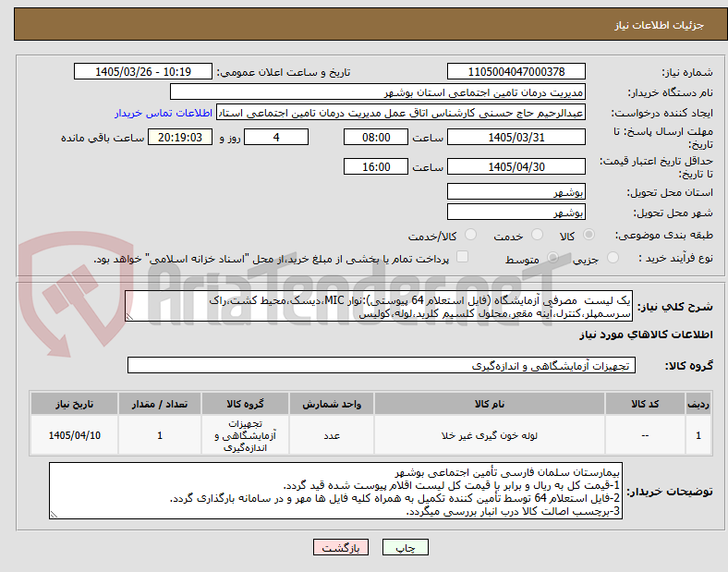Select the جزیی purchase type radio

pos(613,258)
